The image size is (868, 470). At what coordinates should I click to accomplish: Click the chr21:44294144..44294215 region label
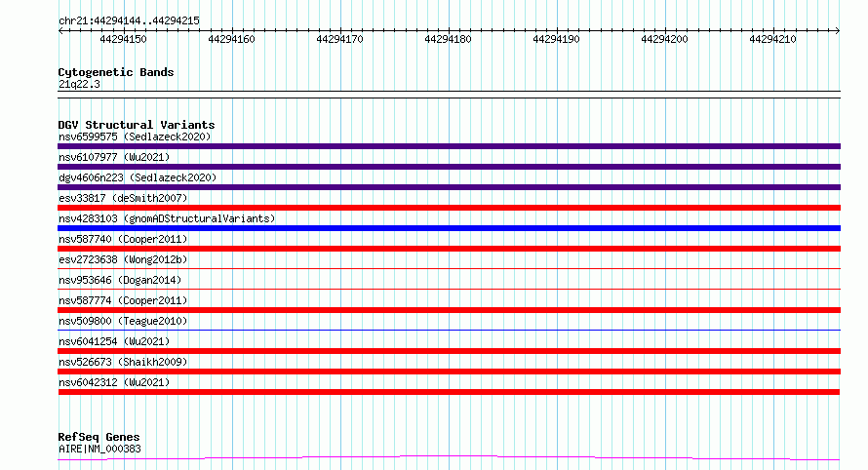point(129,20)
